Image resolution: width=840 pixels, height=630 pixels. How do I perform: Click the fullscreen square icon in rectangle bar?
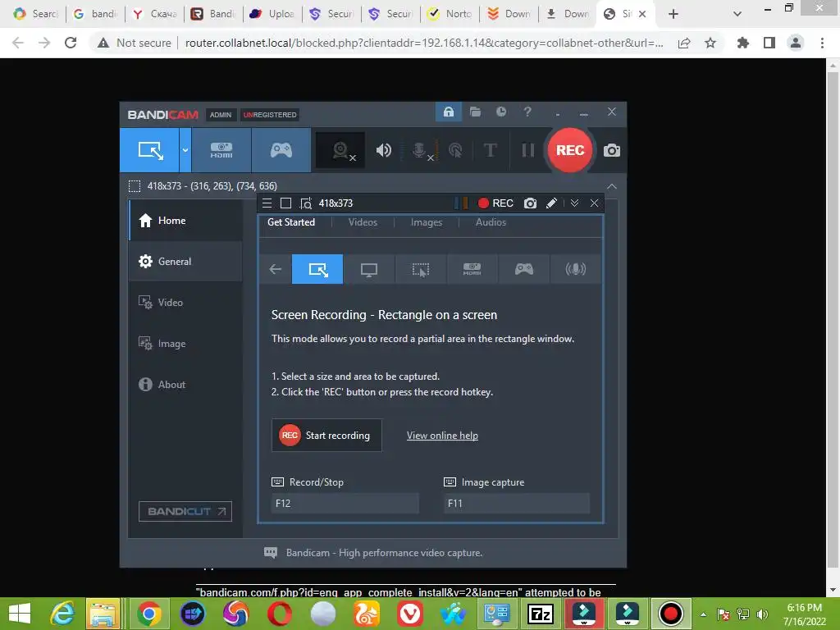point(285,203)
